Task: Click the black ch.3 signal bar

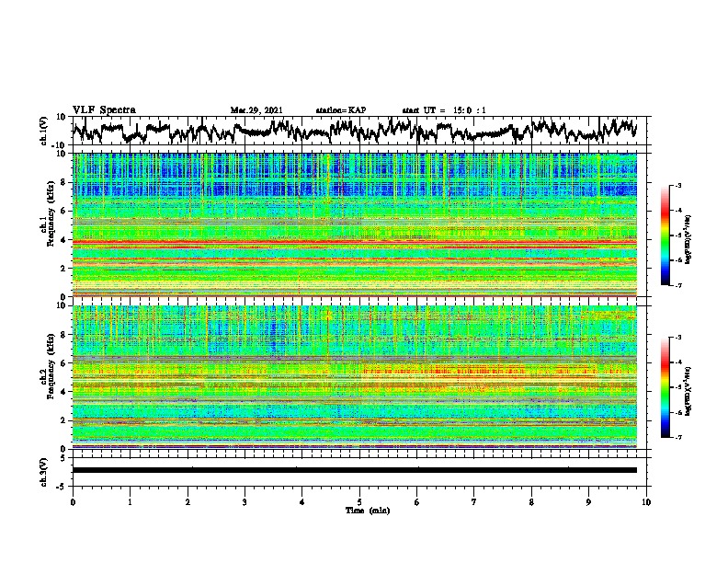Action: coord(355,470)
